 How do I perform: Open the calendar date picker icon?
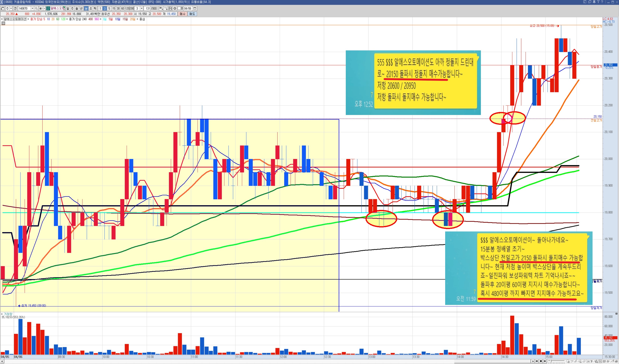tap(195, 9)
